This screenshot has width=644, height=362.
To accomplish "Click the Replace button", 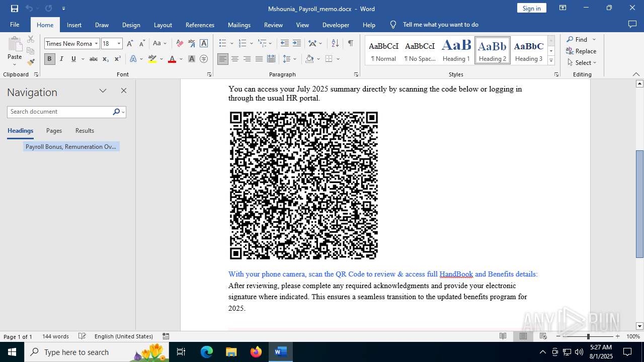I will 581,51.
